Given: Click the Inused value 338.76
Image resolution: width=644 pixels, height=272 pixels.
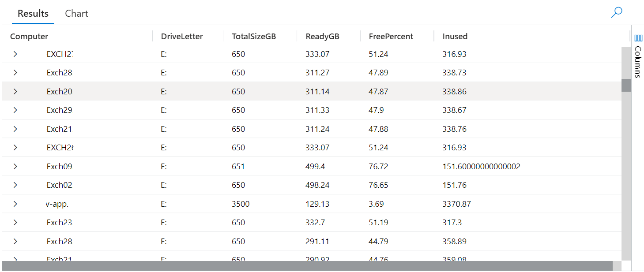Looking at the screenshot, I should point(454,129).
